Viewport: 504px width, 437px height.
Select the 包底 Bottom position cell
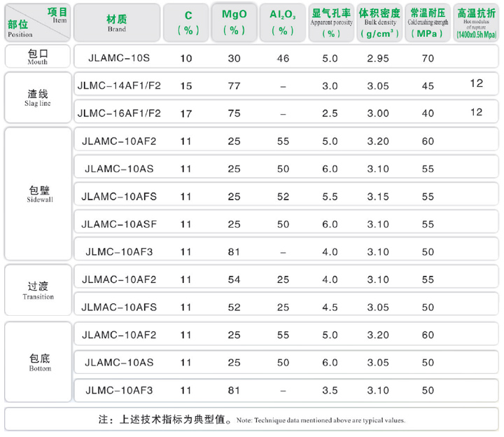(x=37, y=362)
